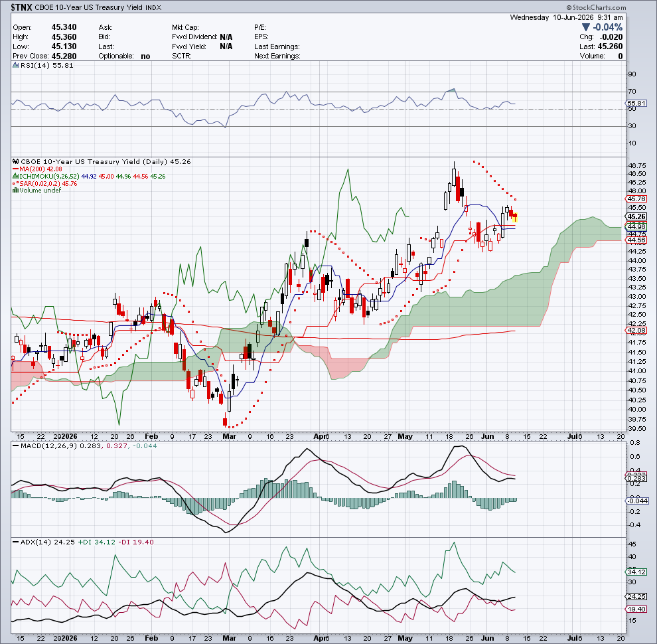657x644 pixels.
Task: Click the Volume undef legend text
Action: (40, 191)
